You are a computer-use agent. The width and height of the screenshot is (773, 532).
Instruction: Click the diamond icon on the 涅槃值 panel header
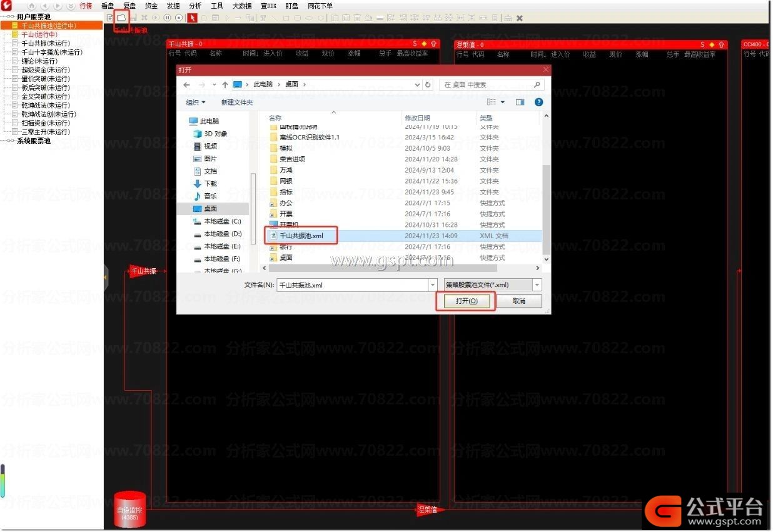point(712,44)
